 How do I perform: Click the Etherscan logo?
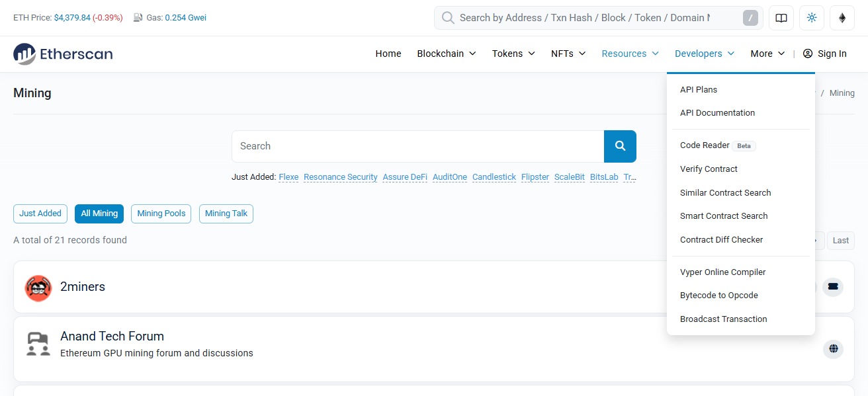coord(63,54)
